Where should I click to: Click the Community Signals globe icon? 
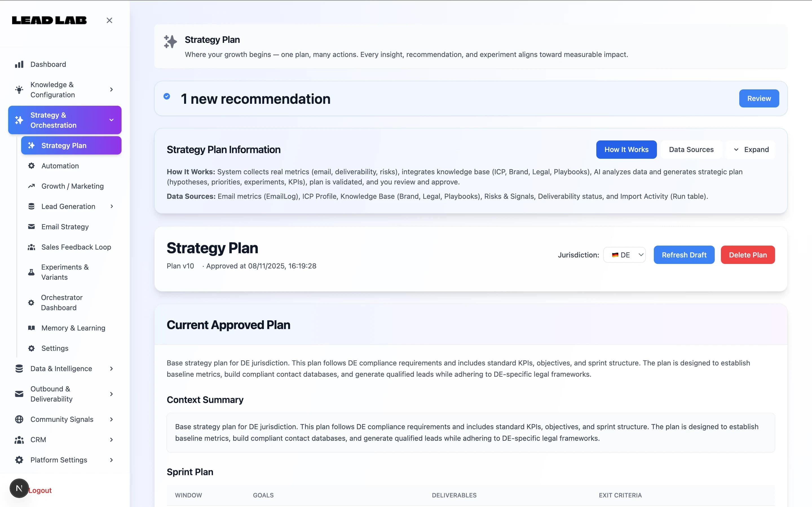coord(19,419)
